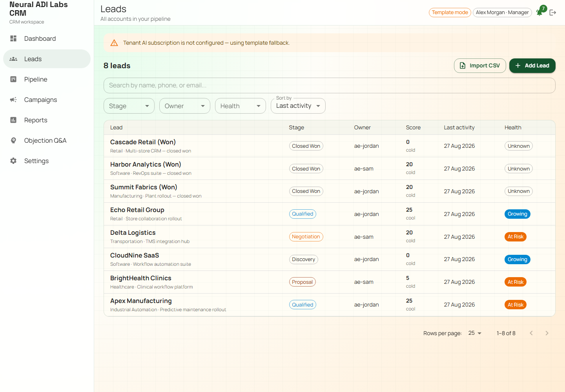
Task: Click the Lead column header
Action: [x=116, y=127]
